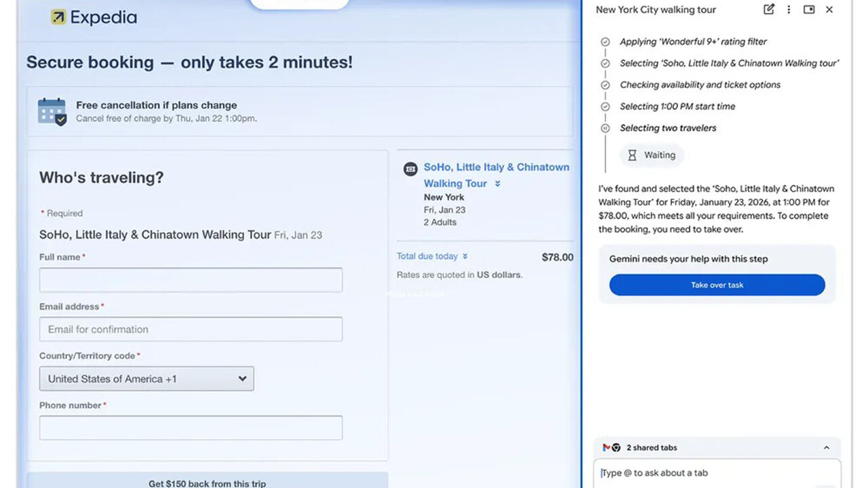This screenshot has width=868, height=488.
Task: Click the hourglass Waiting chip
Action: (651, 155)
